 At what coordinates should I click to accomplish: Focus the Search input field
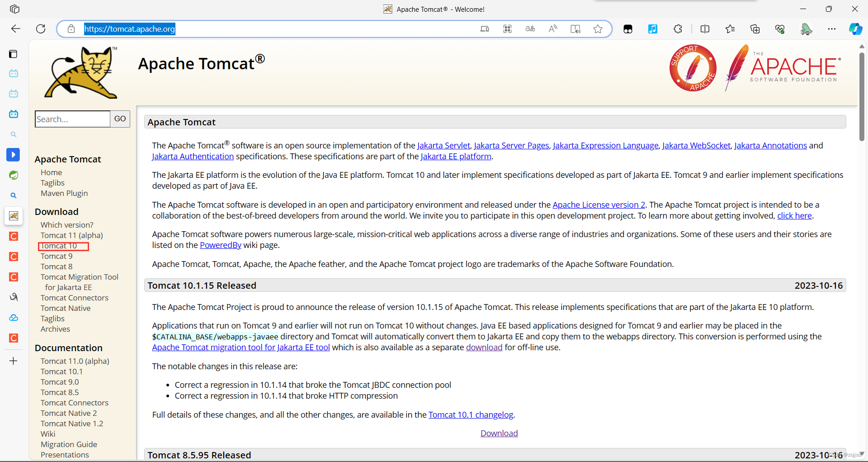72,119
